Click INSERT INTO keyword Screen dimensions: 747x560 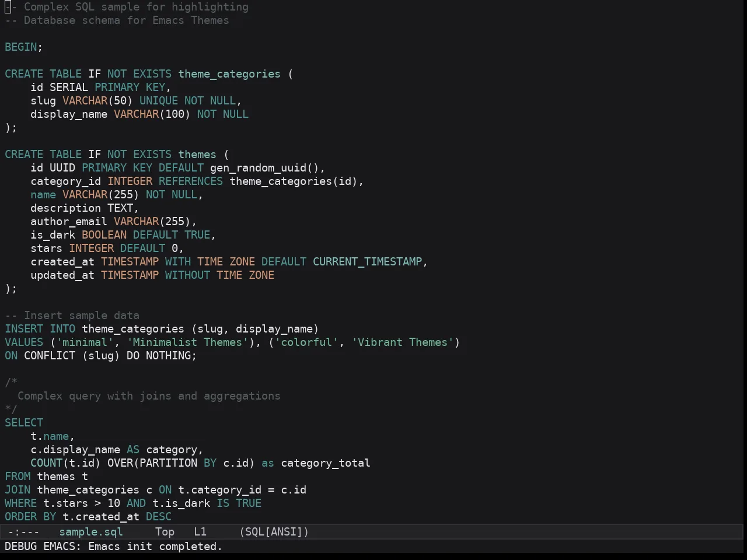coord(40,329)
